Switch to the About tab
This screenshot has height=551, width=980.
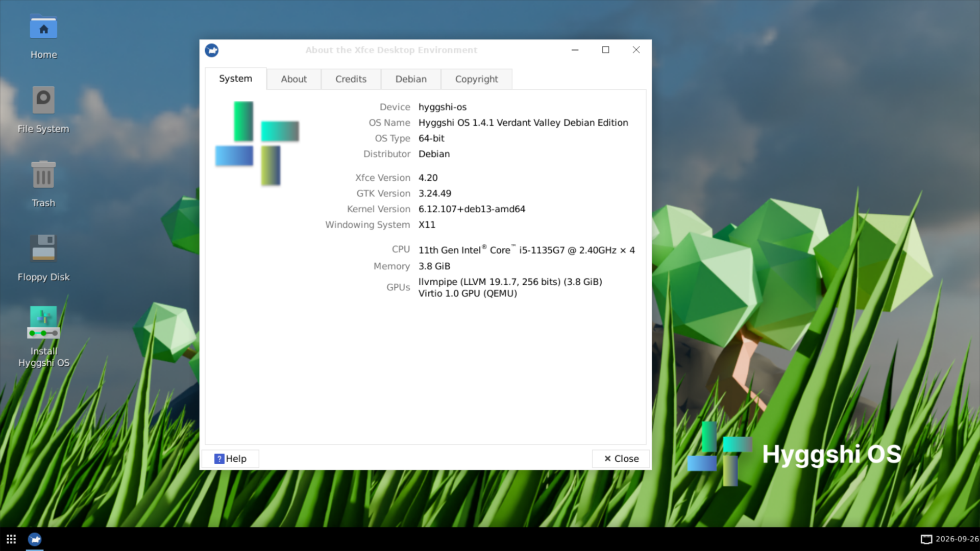pyautogui.click(x=293, y=79)
